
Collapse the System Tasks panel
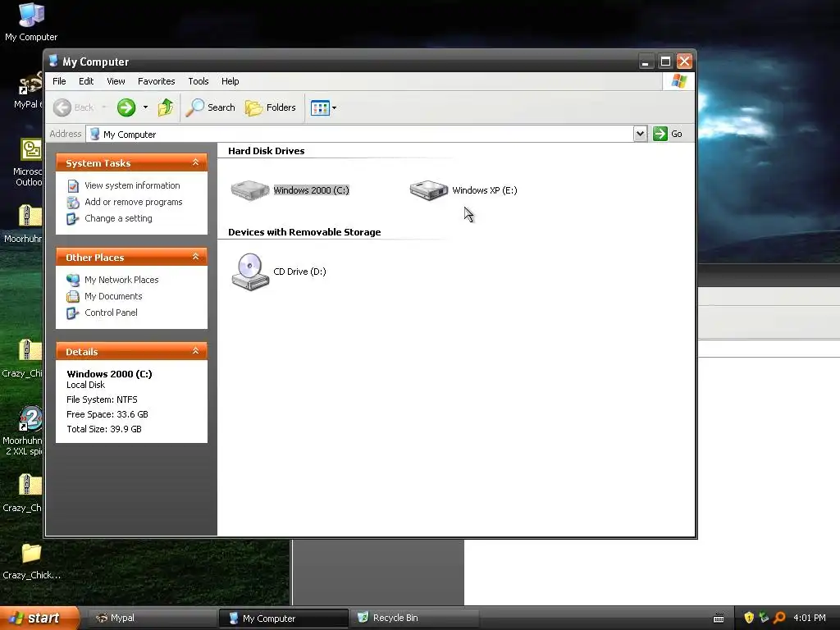pos(195,162)
